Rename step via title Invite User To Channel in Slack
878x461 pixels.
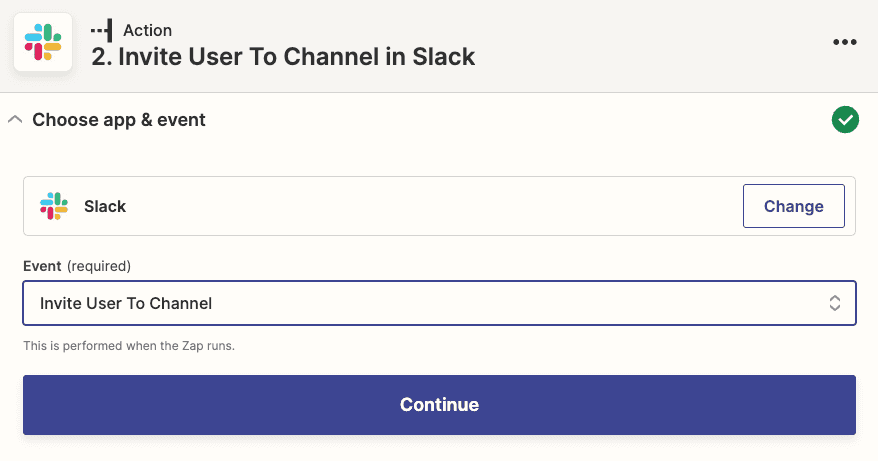point(283,57)
